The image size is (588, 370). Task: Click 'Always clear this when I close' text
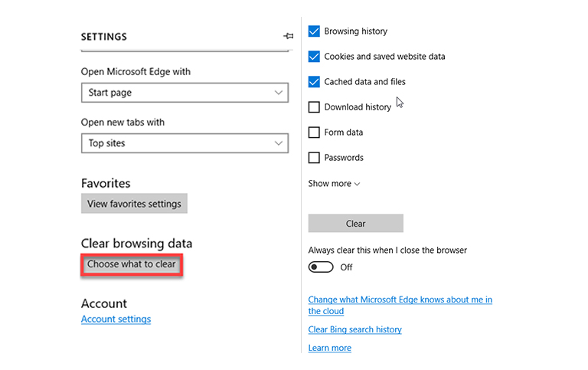coord(387,250)
